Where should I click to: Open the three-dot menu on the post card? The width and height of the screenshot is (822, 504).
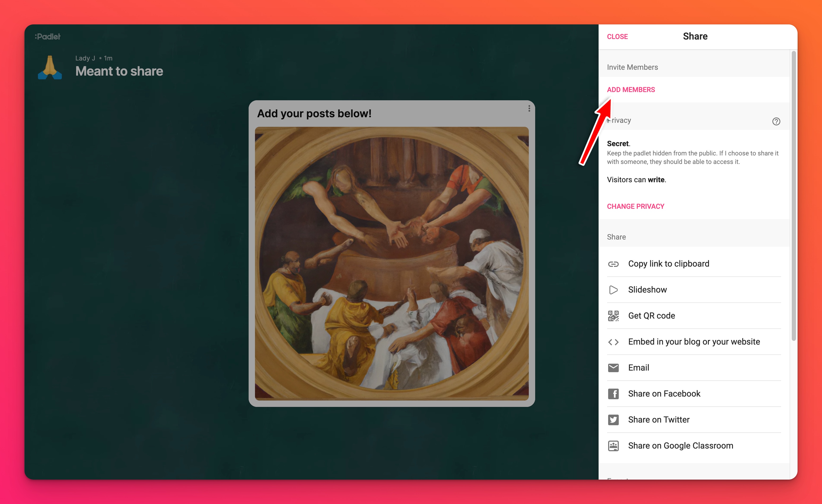(x=529, y=108)
